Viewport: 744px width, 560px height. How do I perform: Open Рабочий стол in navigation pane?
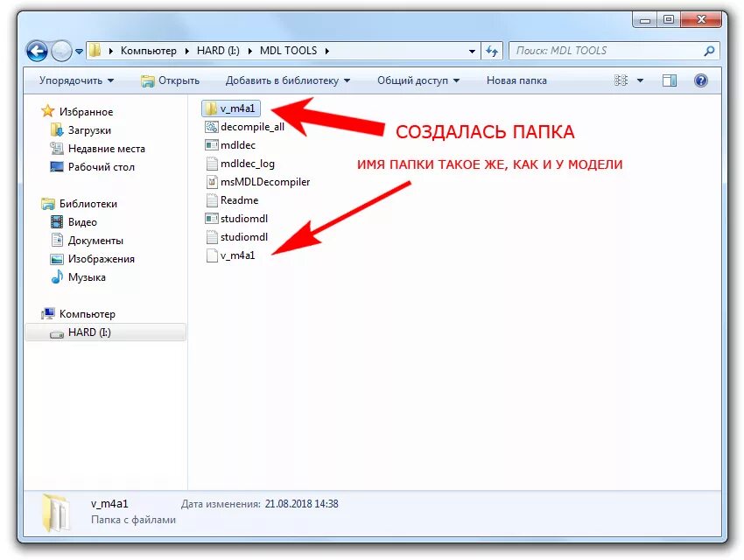coord(102,167)
